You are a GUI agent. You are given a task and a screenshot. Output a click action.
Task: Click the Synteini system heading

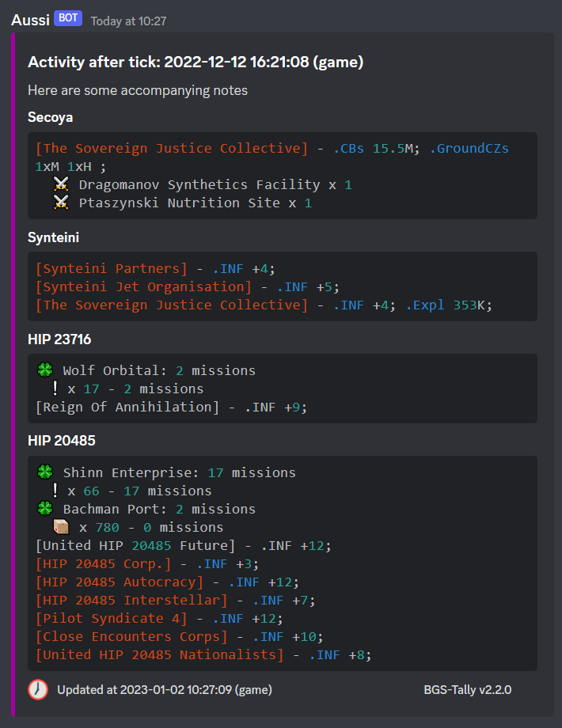[53, 237]
